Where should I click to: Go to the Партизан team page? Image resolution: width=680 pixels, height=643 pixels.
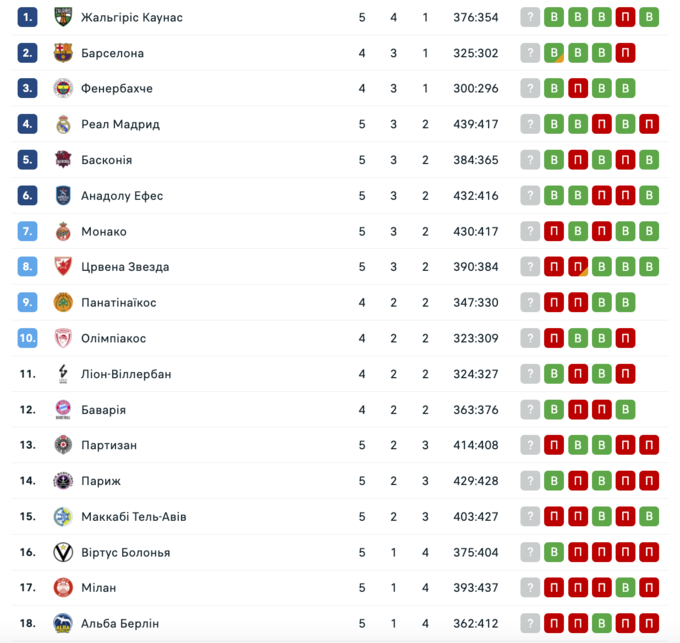[x=109, y=445]
